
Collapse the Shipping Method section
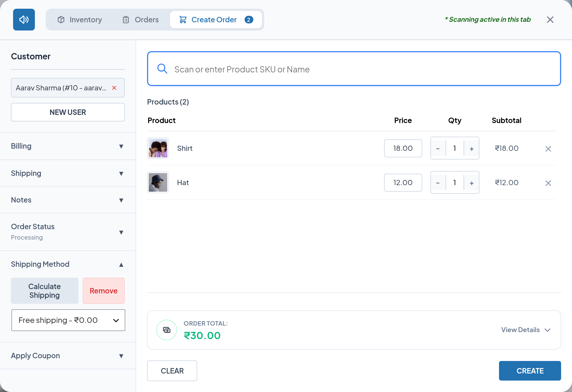pos(68,264)
